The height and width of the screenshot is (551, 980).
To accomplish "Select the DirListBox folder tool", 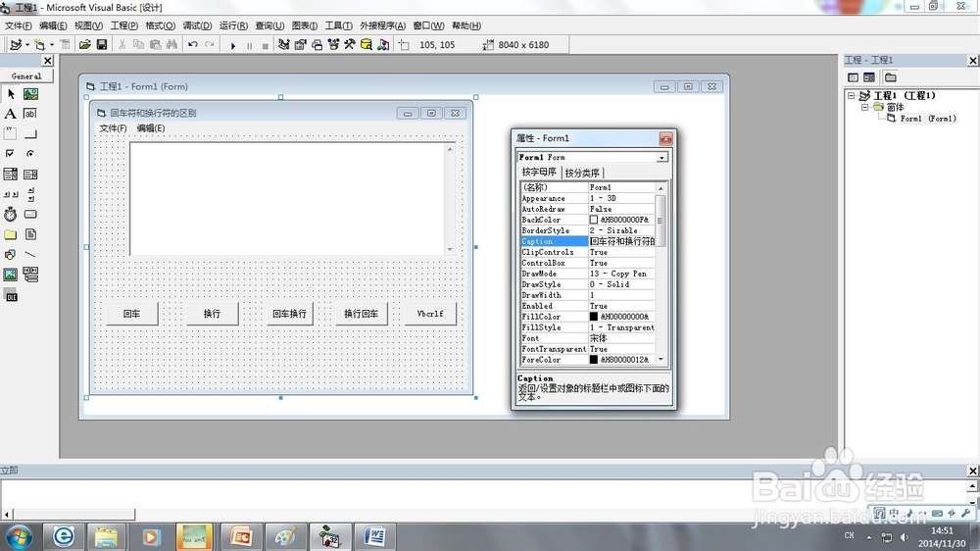I will coord(11,234).
